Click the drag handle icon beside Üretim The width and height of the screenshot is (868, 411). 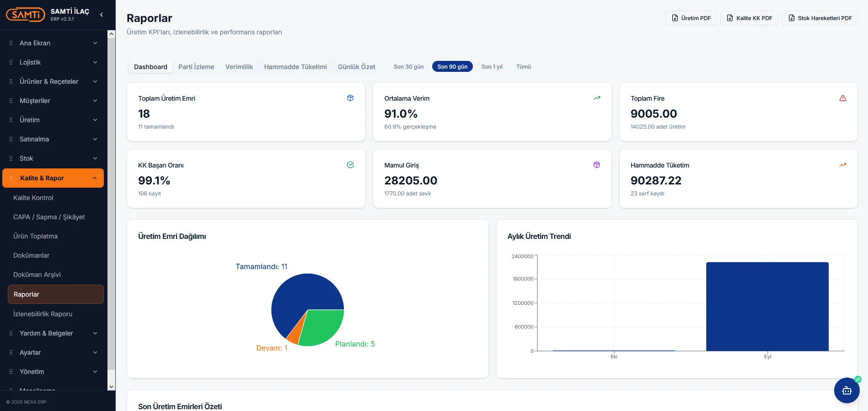(x=11, y=120)
